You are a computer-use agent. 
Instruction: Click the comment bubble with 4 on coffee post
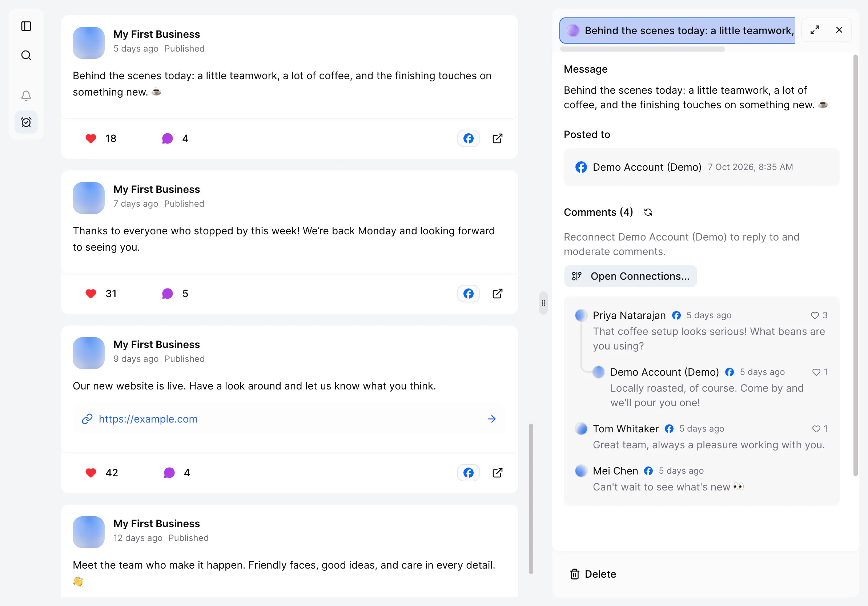click(168, 139)
